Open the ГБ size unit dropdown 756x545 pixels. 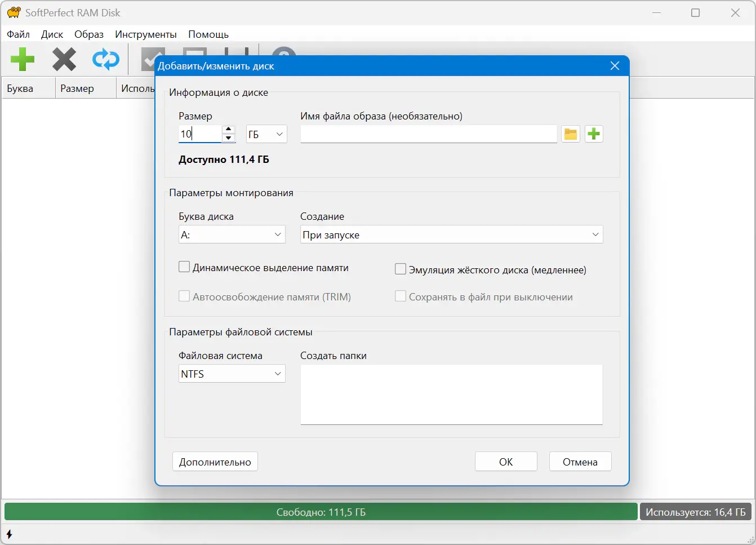click(266, 134)
